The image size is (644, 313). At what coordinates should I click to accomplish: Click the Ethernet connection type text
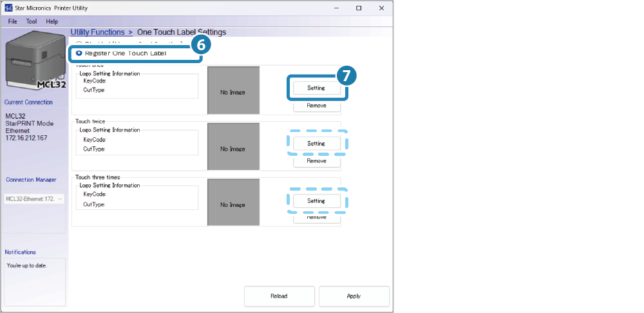pyautogui.click(x=17, y=131)
